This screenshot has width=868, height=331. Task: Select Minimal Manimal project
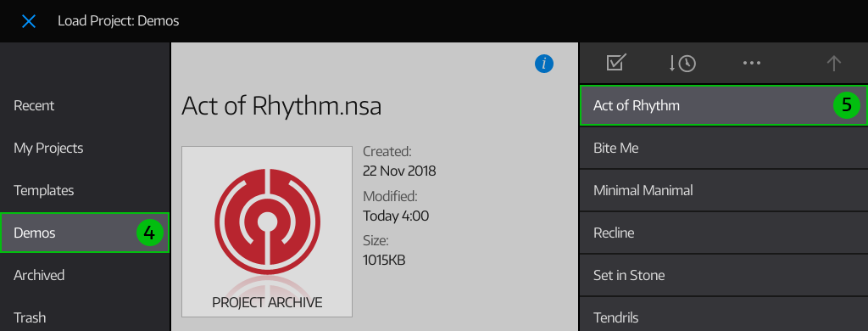pos(724,190)
